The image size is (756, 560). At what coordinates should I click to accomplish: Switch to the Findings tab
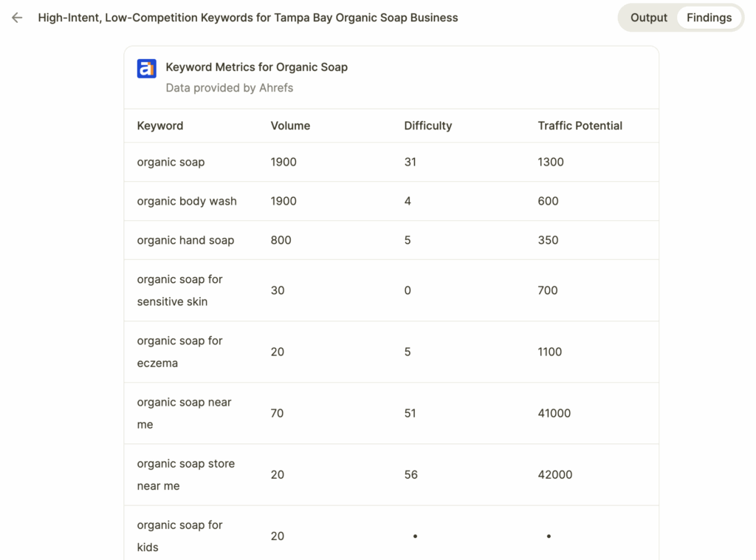(x=709, y=18)
